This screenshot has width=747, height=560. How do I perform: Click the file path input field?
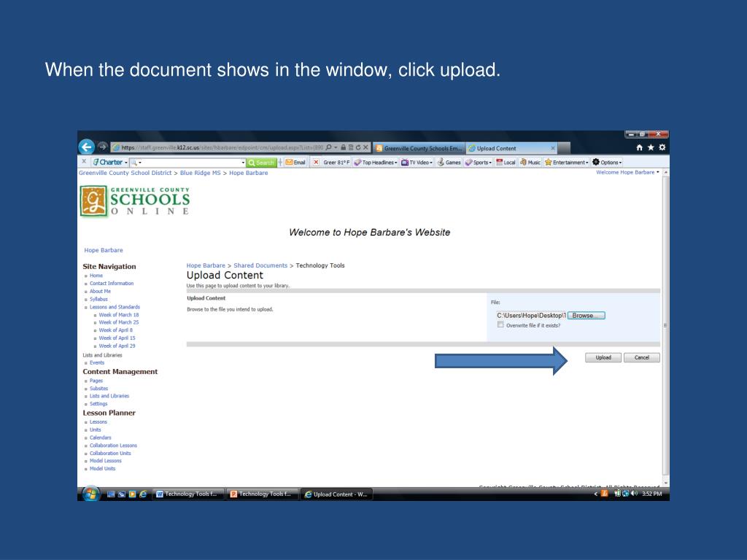[531, 316]
